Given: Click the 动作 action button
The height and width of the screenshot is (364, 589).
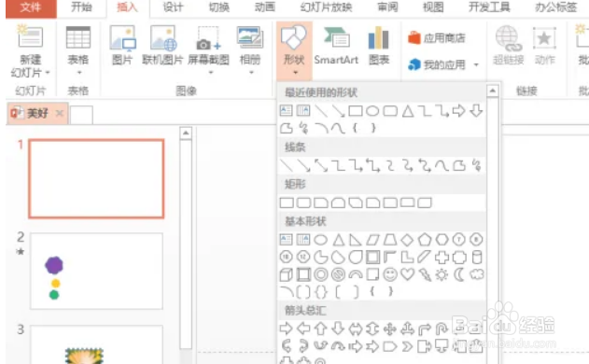Looking at the screenshot, I should (x=545, y=45).
